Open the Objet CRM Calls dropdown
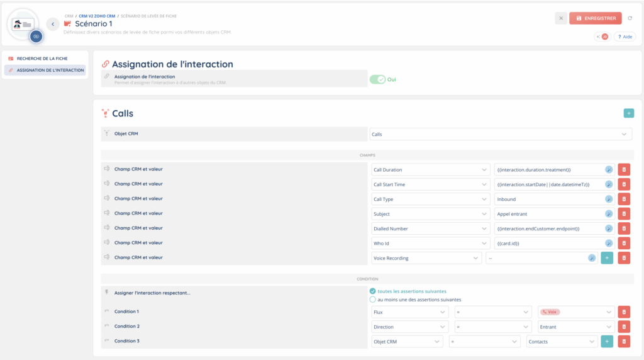The width and height of the screenshot is (644, 360). tap(501, 134)
